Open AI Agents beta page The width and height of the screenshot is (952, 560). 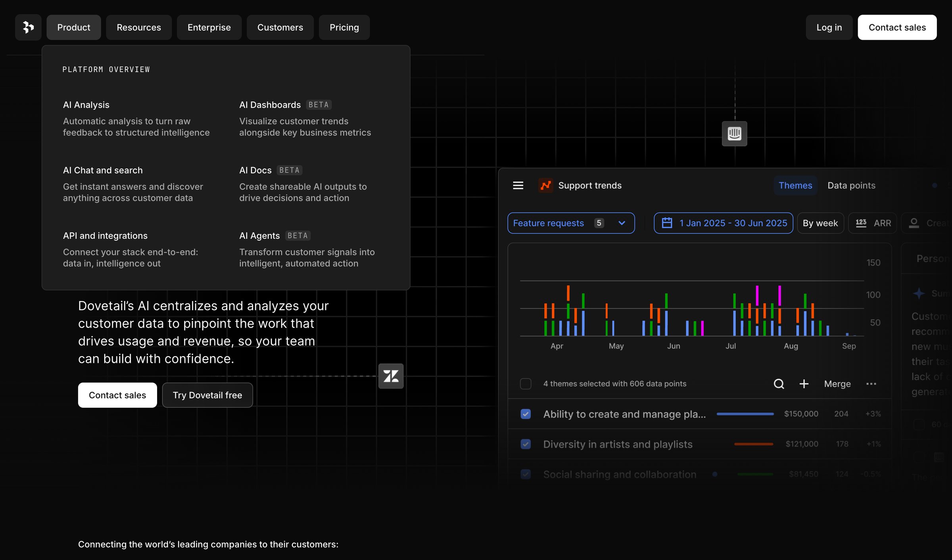[307, 249]
